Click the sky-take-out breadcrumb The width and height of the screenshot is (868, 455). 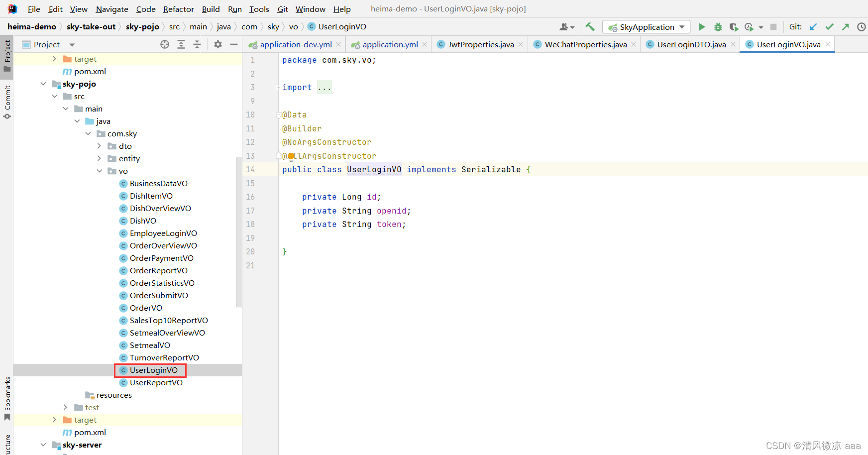point(91,27)
